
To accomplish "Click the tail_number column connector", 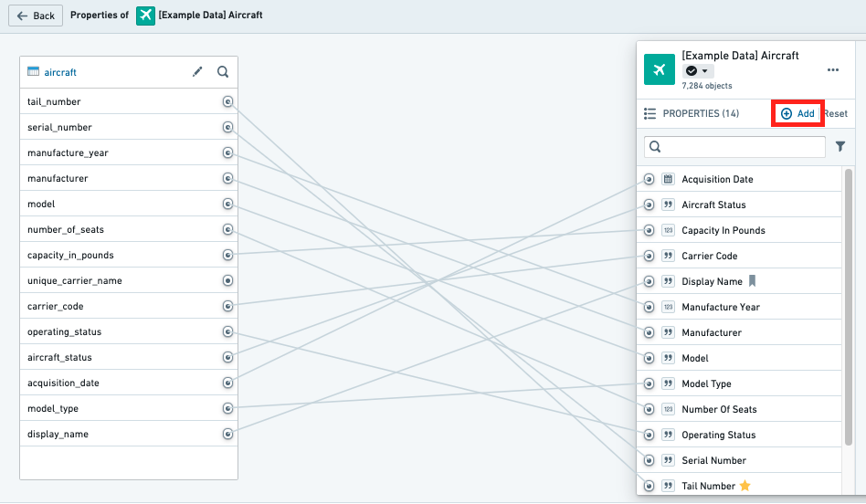I will (227, 101).
